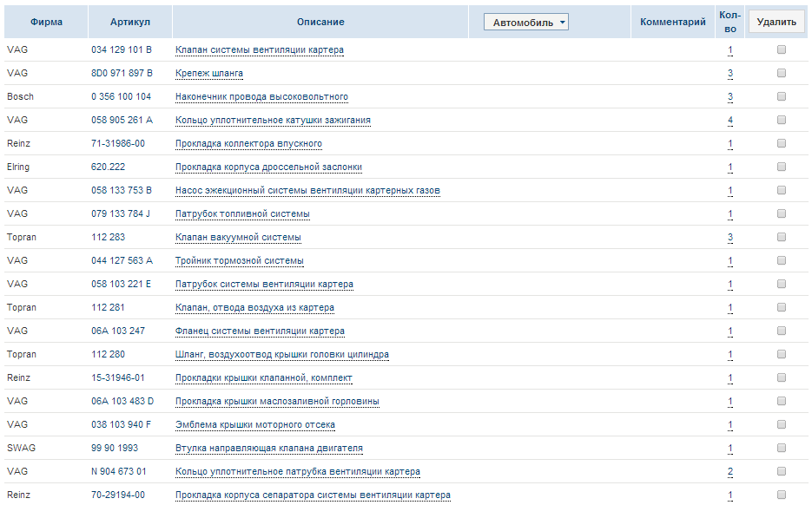
Task: Select checkbox for 058 133 753 B row
Action: click(x=782, y=190)
